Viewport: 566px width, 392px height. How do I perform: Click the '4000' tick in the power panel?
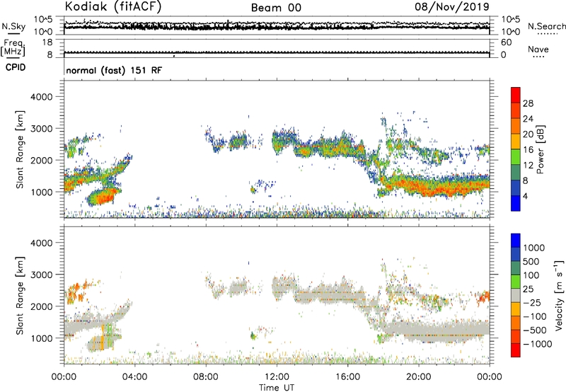coord(41,97)
